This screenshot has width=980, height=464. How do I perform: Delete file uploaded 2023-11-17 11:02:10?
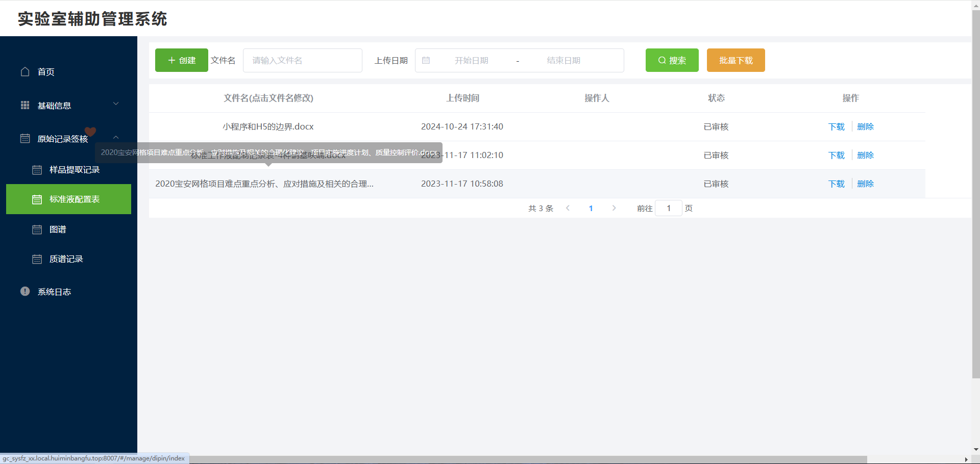point(865,155)
